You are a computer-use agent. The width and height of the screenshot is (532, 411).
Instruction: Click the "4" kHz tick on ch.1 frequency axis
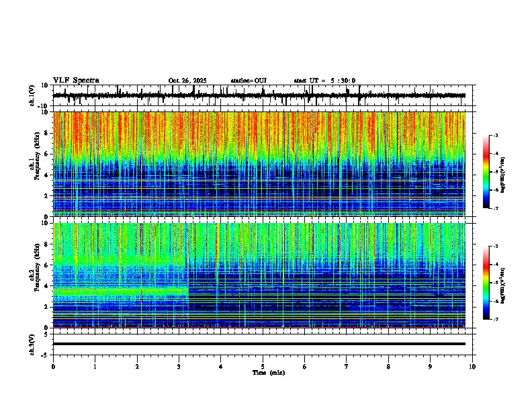tap(47, 175)
